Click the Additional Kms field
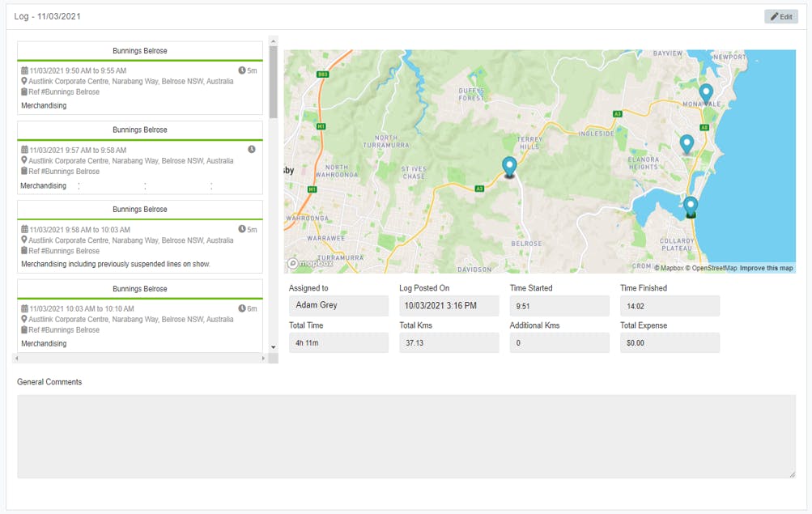 tap(559, 342)
